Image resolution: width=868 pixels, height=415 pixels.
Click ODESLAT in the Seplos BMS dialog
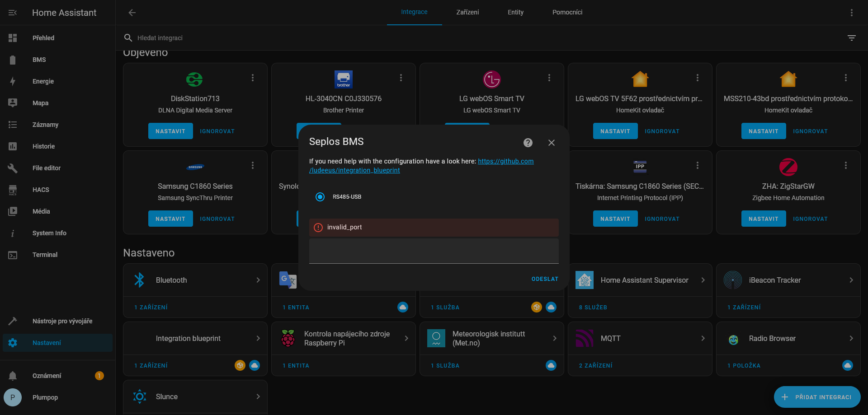(545, 279)
